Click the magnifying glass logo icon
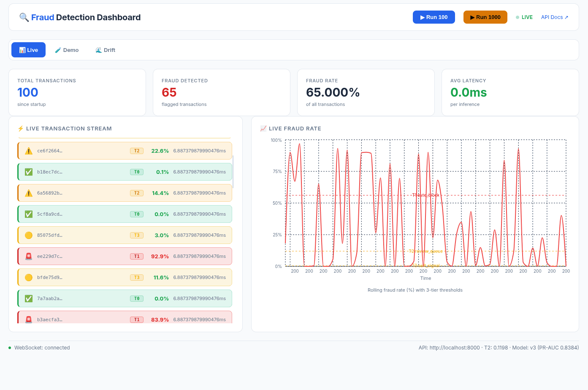Image resolution: width=588 pixels, height=390 pixels. tap(24, 17)
